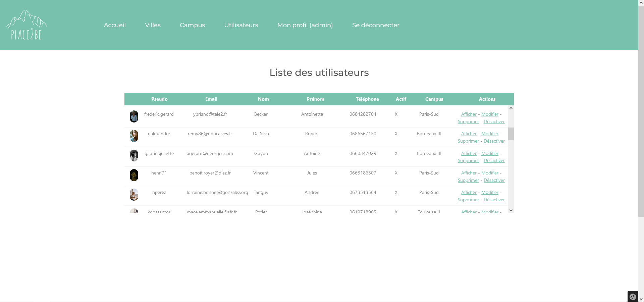Open Mon profil (admin) page
This screenshot has height=302, width=644.
(305, 25)
